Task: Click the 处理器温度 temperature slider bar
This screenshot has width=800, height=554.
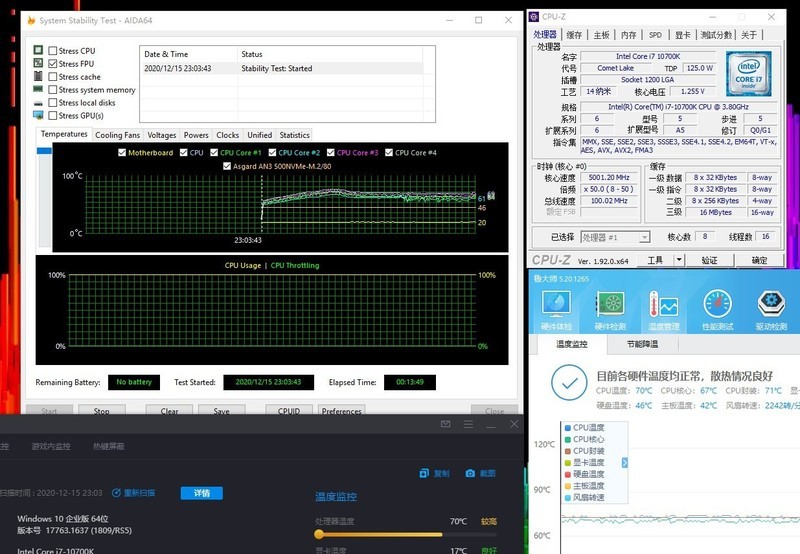Action: pos(378,534)
